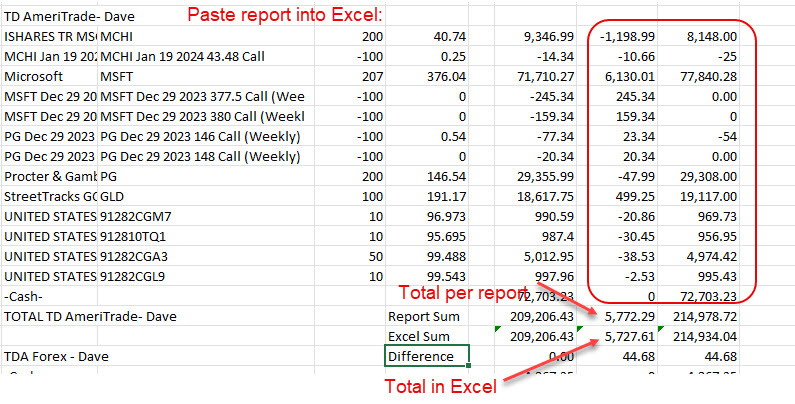Click the MCHI ticker cell
Screen dimensions: 795x404
[x=206, y=36]
